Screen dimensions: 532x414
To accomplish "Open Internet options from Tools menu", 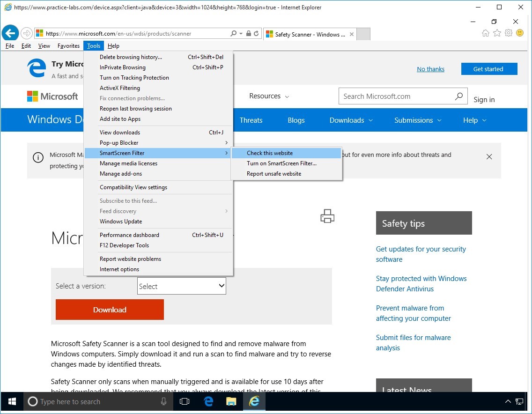I will (119, 269).
